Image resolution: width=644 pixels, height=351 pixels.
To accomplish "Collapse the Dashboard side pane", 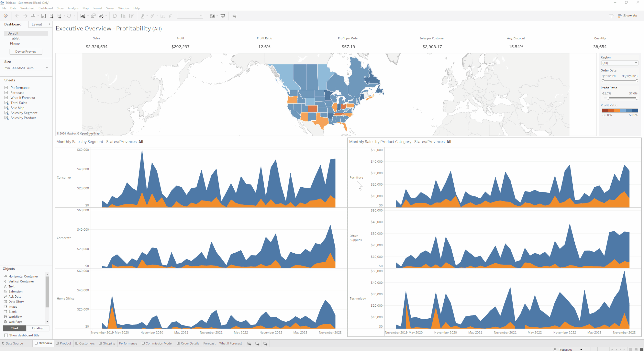I will point(50,24).
